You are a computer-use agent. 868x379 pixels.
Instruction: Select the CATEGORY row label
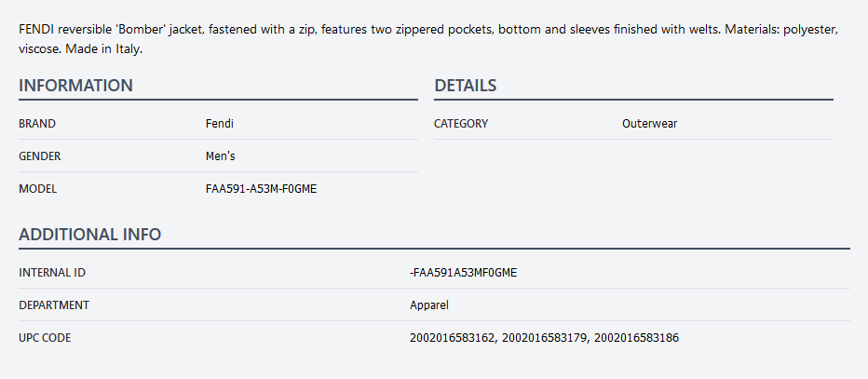[x=461, y=124]
